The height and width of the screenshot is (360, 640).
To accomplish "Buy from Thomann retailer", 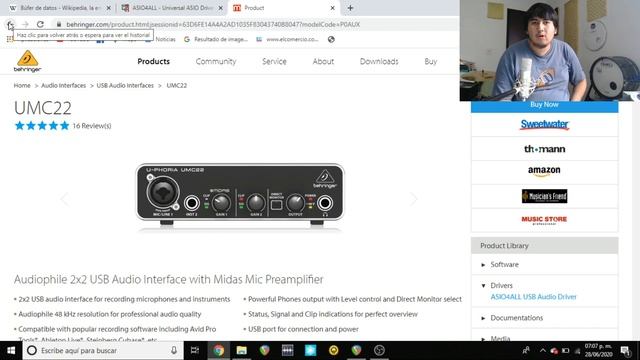I will click(544, 149).
